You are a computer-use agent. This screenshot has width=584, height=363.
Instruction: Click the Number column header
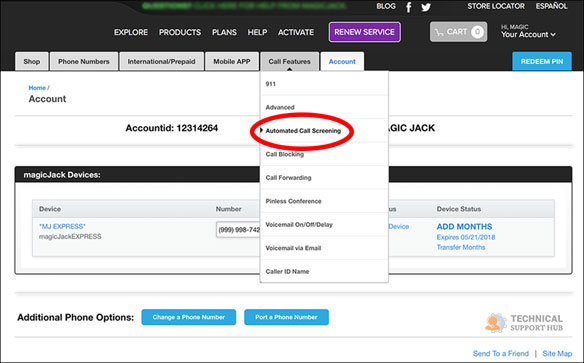[228, 209]
